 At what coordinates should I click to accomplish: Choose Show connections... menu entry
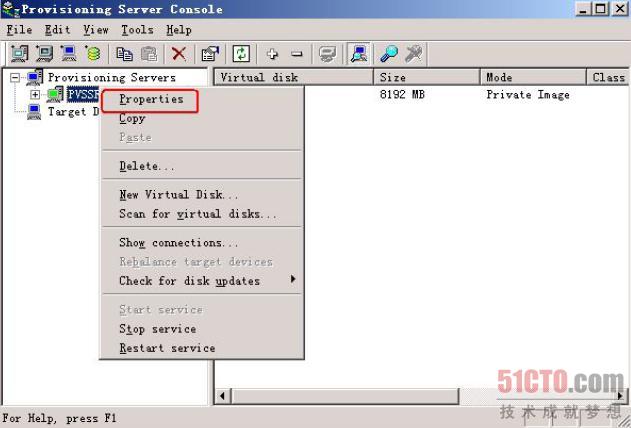[x=202, y=243]
